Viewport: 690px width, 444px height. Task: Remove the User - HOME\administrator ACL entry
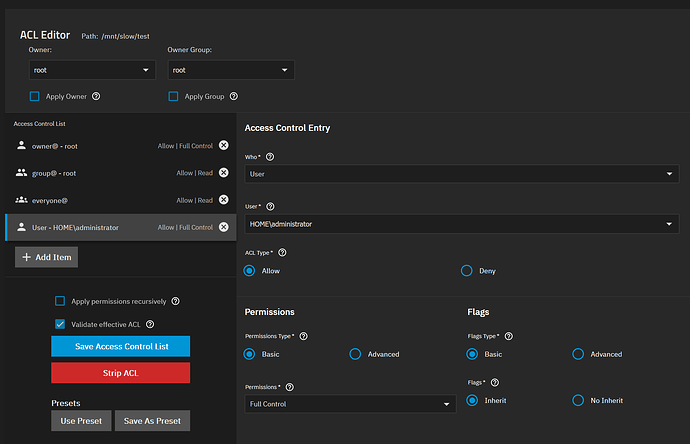click(x=224, y=227)
